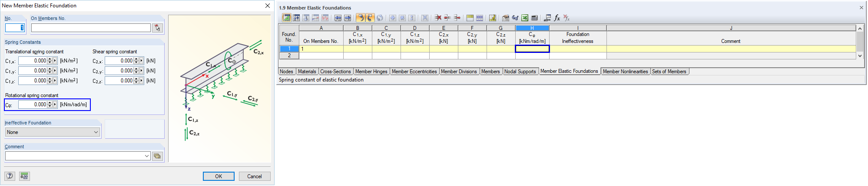Open the Cφ rotational value arrow menu button
Viewport: 868px width, 186px height.
pos(55,104)
